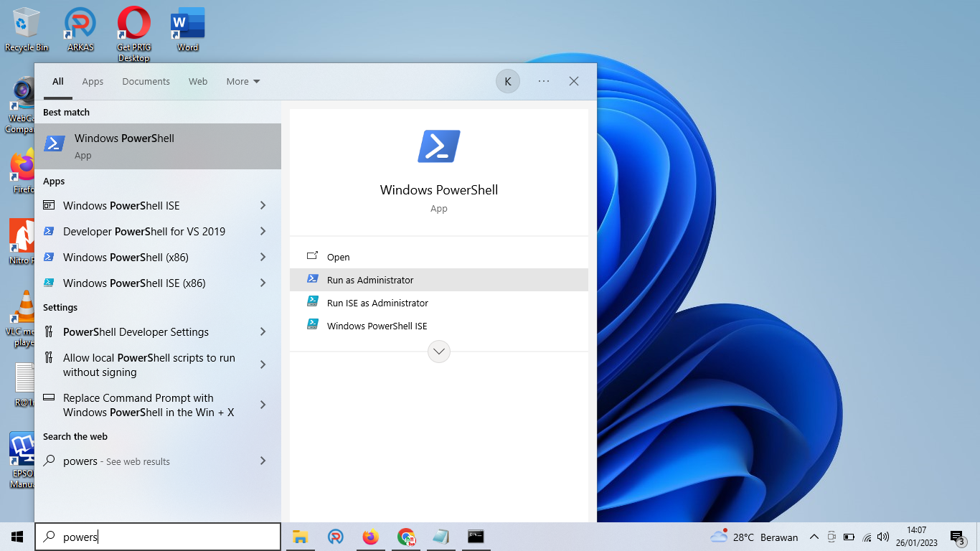The image size is (980, 551).
Task: Switch to the Web search tab
Action: 198,81
